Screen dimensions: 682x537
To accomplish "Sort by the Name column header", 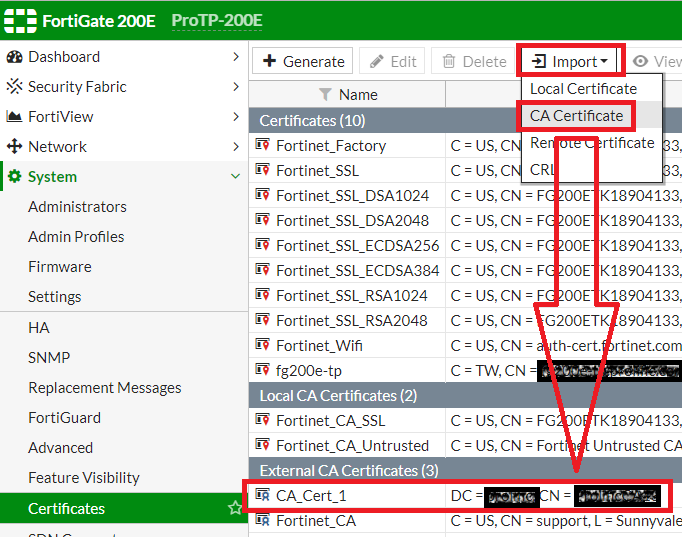I will 347,94.
